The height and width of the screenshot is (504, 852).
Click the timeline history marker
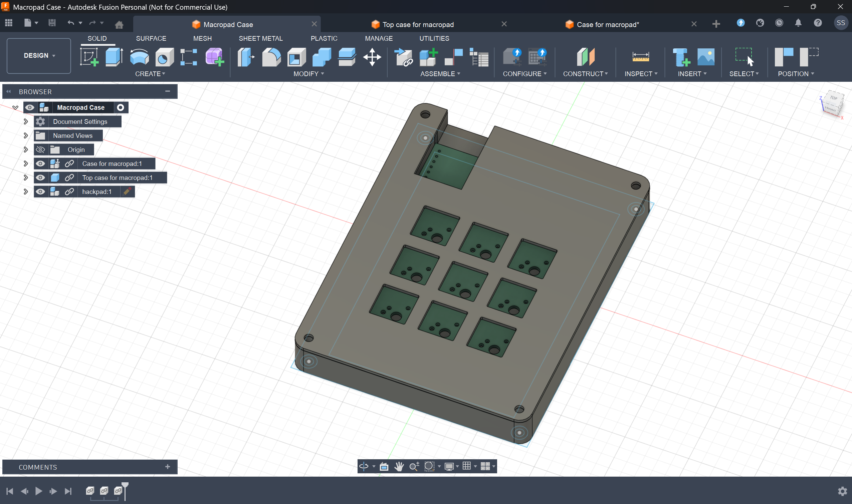(125, 491)
